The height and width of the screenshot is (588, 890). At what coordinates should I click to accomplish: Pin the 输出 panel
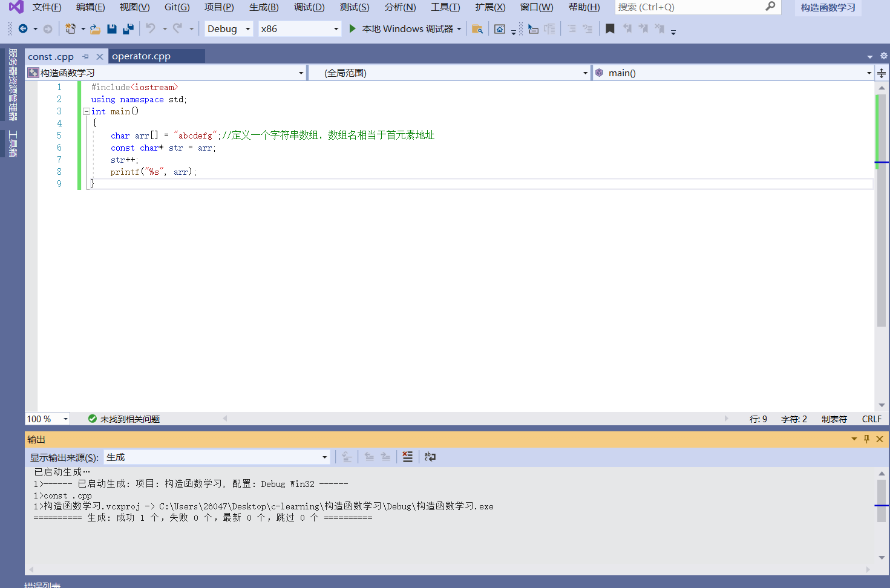pos(866,439)
